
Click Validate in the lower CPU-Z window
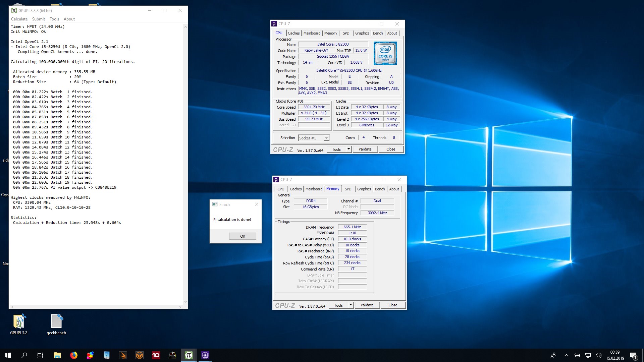pos(367,305)
